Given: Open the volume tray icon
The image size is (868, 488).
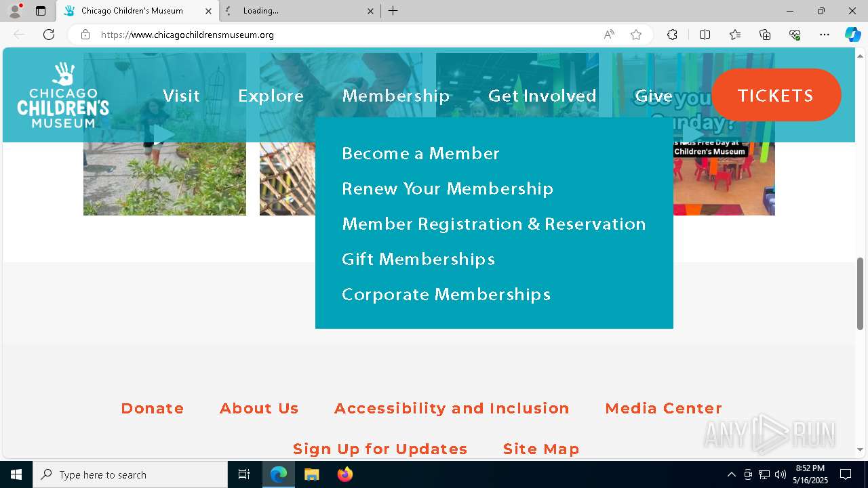Looking at the screenshot, I should tap(780, 474).
